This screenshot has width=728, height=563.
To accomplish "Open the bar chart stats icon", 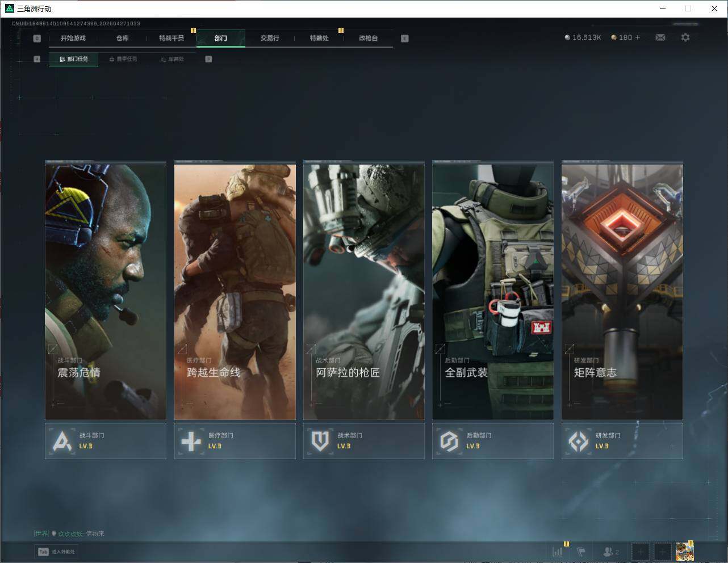I will [x=558, y=552].
